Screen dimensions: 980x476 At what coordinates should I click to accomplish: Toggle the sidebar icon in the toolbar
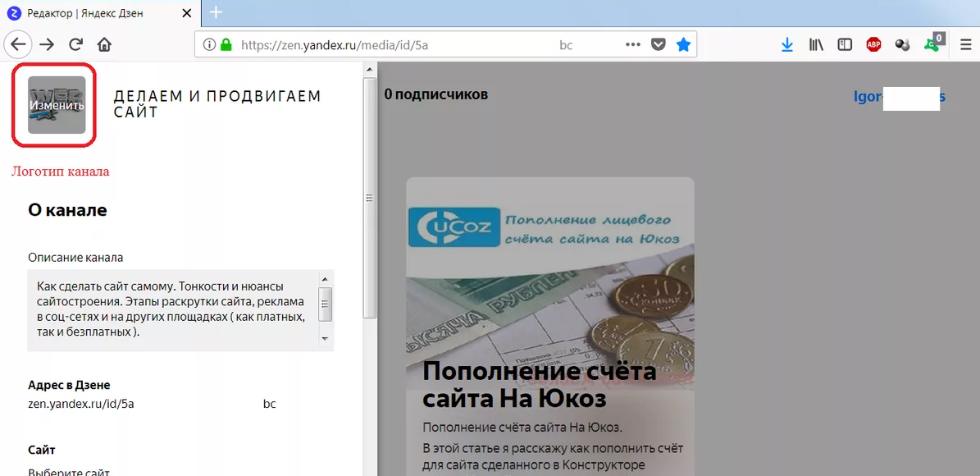click(x=845, y=44)
